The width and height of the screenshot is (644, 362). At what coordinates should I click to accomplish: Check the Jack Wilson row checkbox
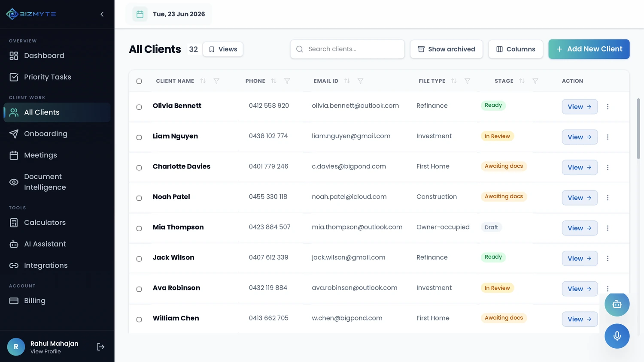click(x=139, y=259)
